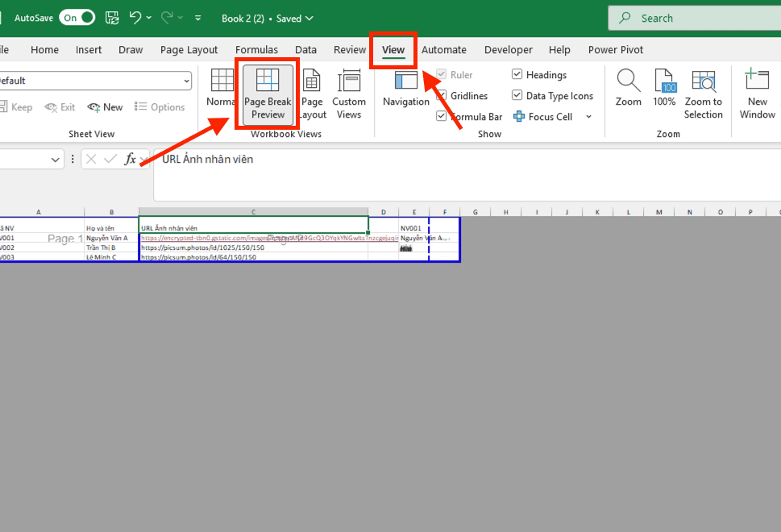
Task: Create a New sheet view
Action: [105, 107]
